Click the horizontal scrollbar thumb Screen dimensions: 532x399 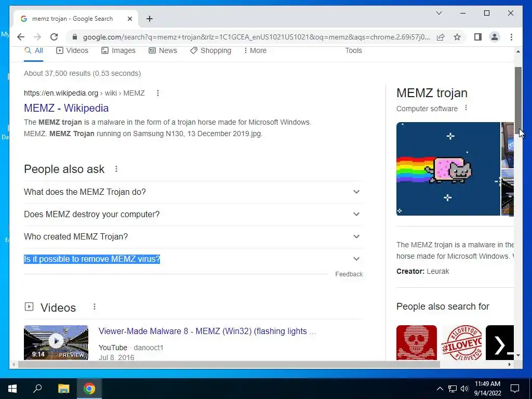tap(229, 364)
